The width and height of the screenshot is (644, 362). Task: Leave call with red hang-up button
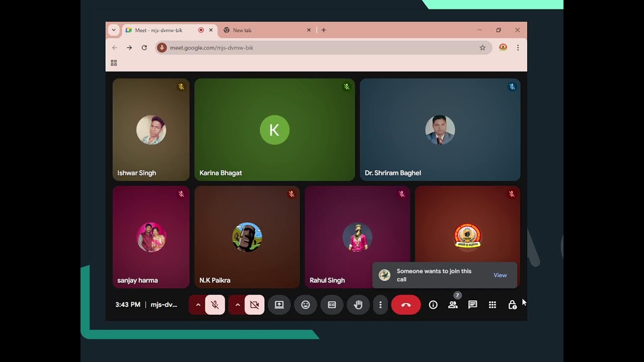coord(406,305)
